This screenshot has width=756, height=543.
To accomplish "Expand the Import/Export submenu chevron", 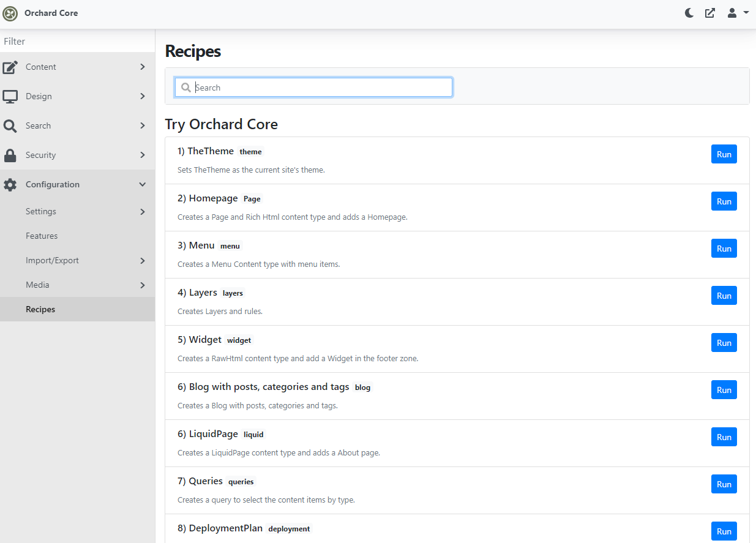I will pos(143,260).
